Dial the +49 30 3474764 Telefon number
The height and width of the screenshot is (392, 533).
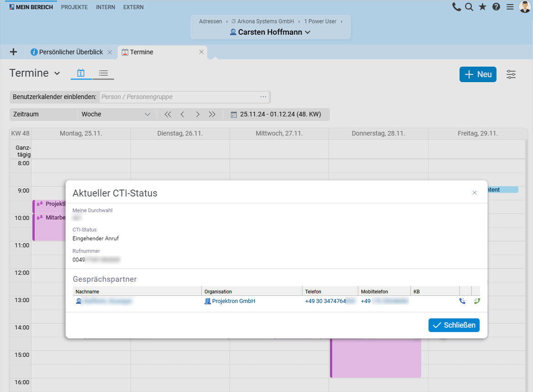[330, 301]
